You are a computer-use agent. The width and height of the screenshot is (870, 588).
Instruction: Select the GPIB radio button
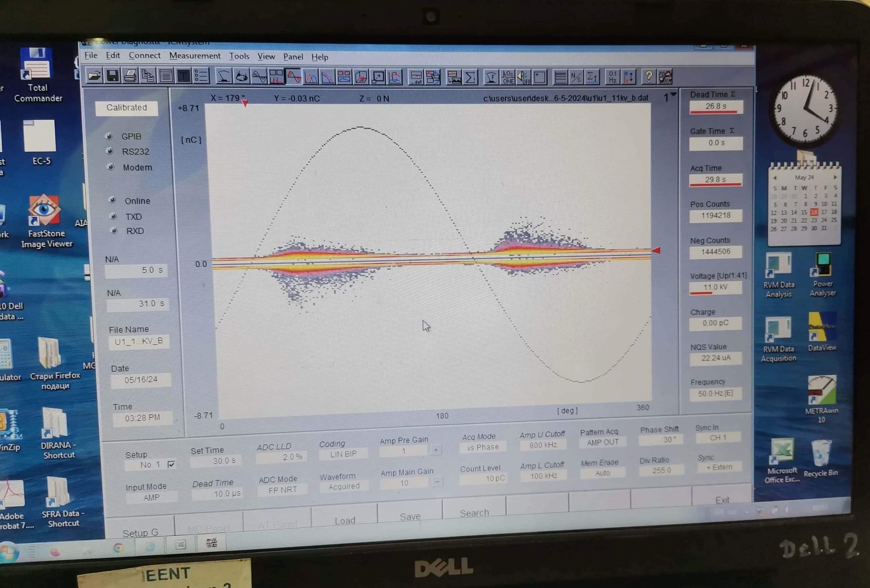coord(109,136)
